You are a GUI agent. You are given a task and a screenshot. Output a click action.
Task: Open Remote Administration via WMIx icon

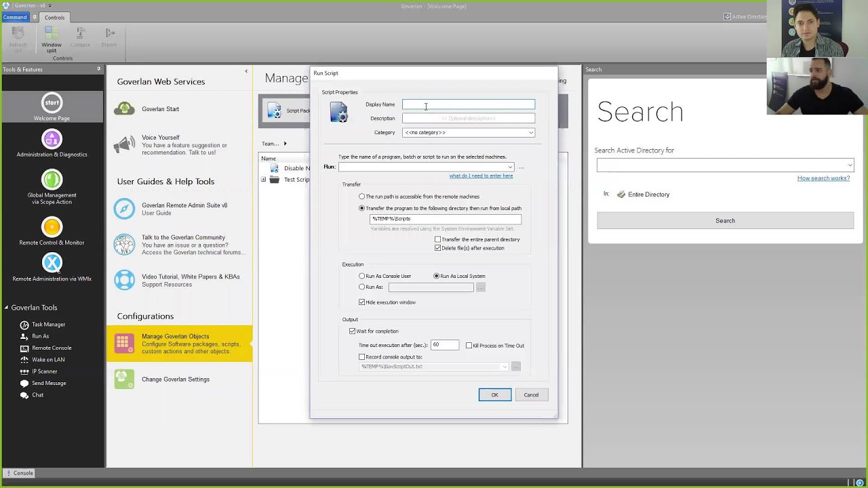52,263
